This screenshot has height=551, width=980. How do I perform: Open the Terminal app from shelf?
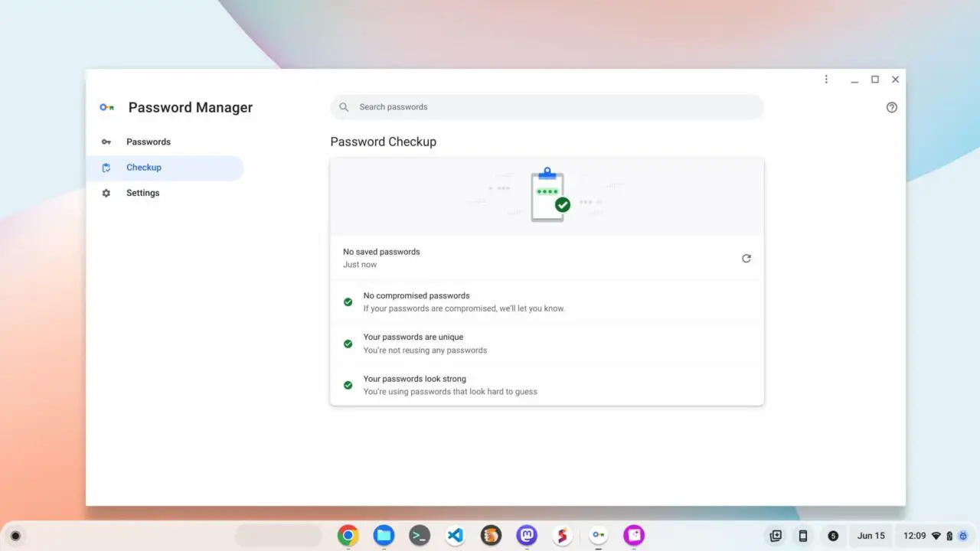tap(420, 536)
